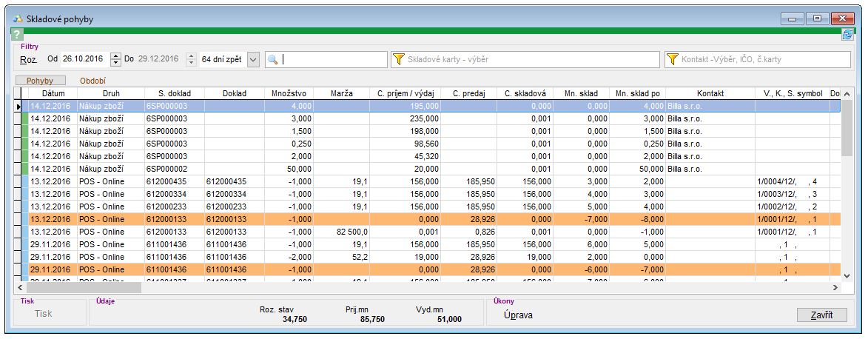Click the 'Do' date spinner arrows
Screen dimensions: 868x339
point(190,59)
